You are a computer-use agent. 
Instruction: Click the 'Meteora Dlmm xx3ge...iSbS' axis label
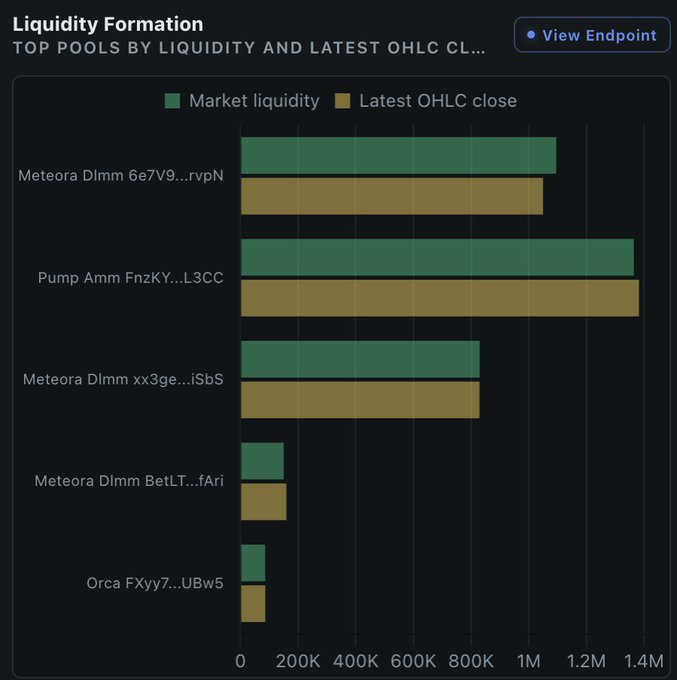(123, 379)
